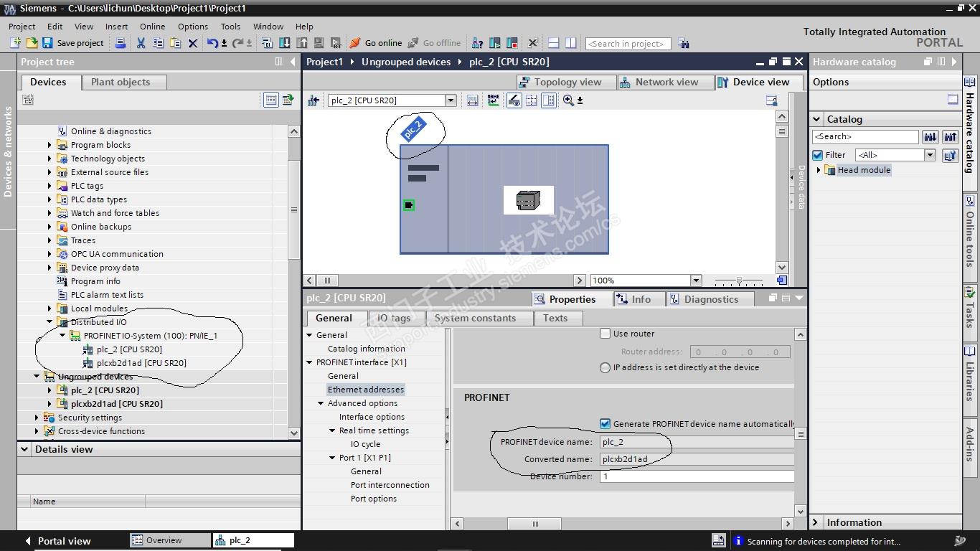Start CPU using the toolbar icon

494,43
